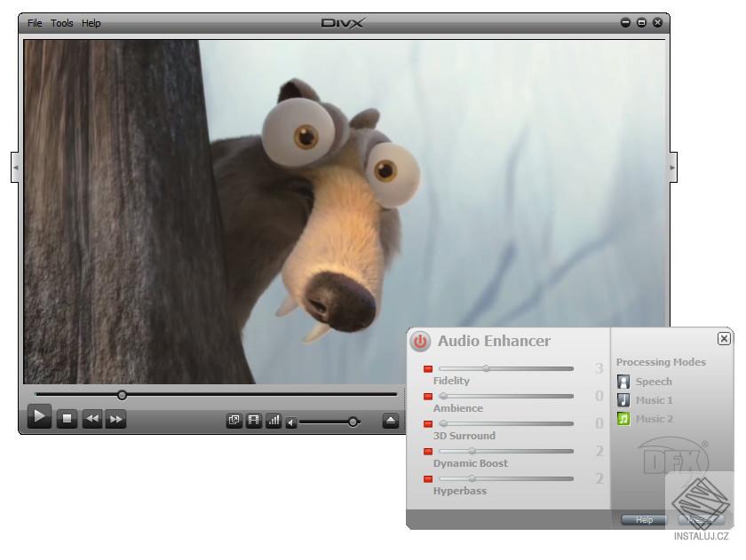746x560 pixels.
Task: Click the Speech mode label
Action: click(654, 382)
